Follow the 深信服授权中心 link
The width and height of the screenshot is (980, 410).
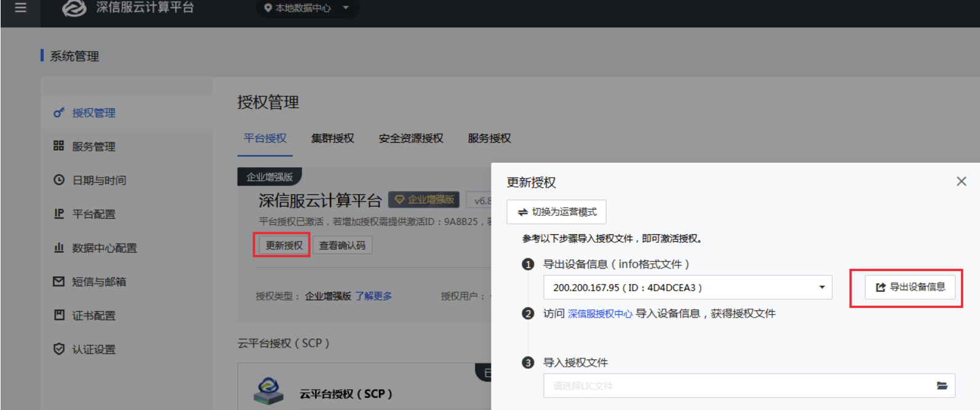600,314
